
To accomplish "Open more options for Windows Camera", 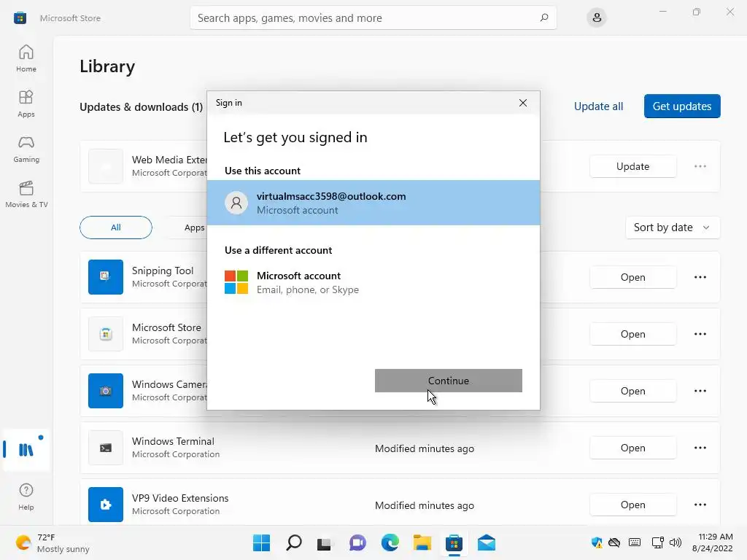I will coord(700,391).
